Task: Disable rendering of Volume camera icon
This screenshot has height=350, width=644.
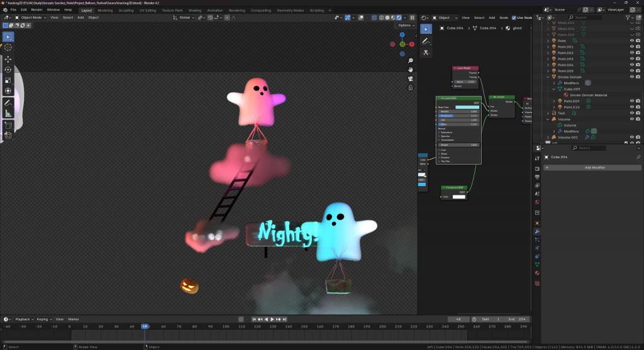Action: (638, 119)
